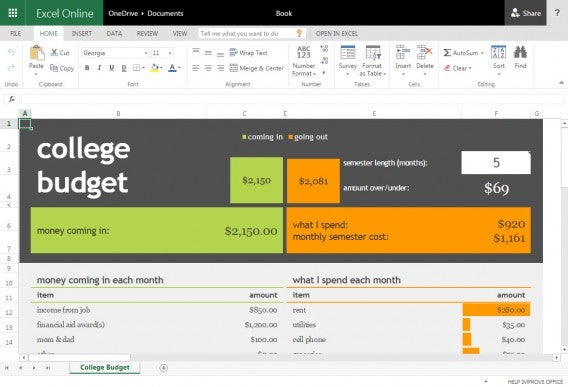Open the FILE tab
The width and height of the screenshot is (568, 387).
[16, 33]
